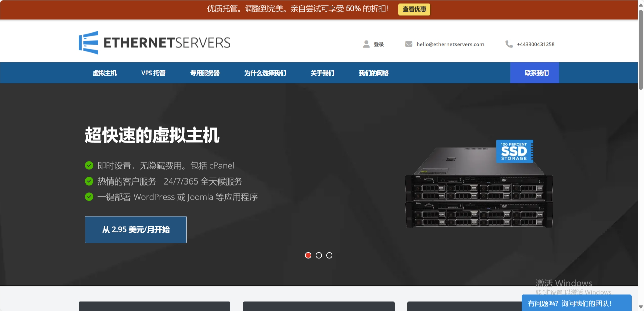Click the phone handset icon
This screenshot has height=311, width=644.
click(509, 44)
